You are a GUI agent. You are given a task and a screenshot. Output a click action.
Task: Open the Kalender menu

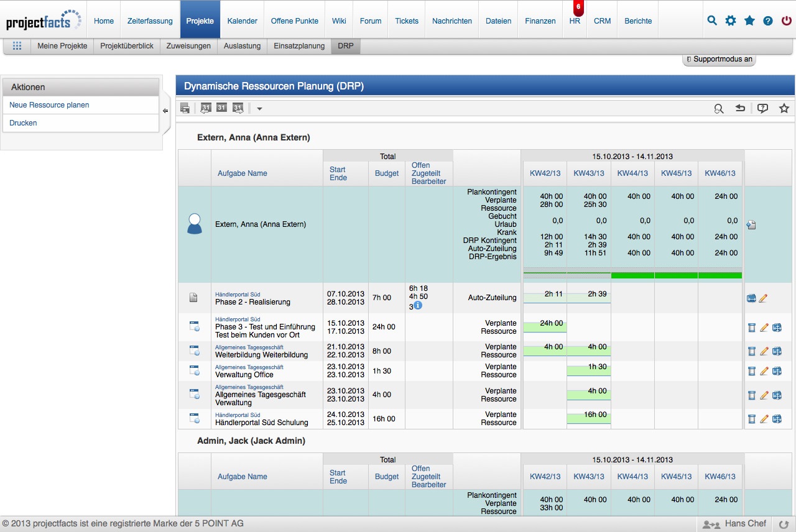pyautogui.click(x=243, y=21)
